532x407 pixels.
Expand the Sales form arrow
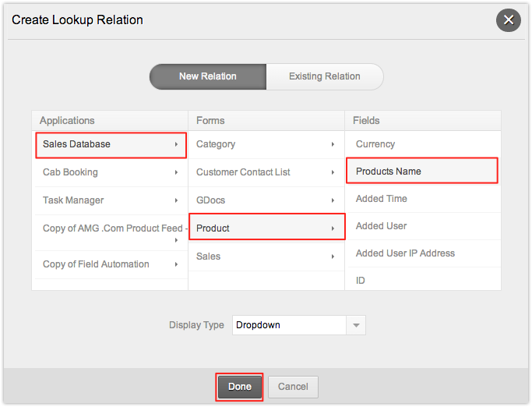(x=333, y=257)
